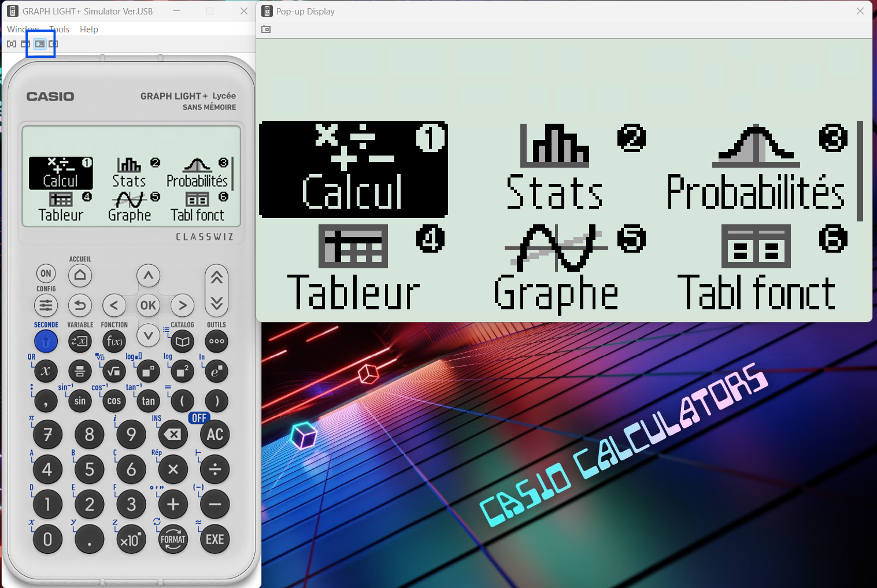
Task: Click number key 0
Action: point(47,539)
